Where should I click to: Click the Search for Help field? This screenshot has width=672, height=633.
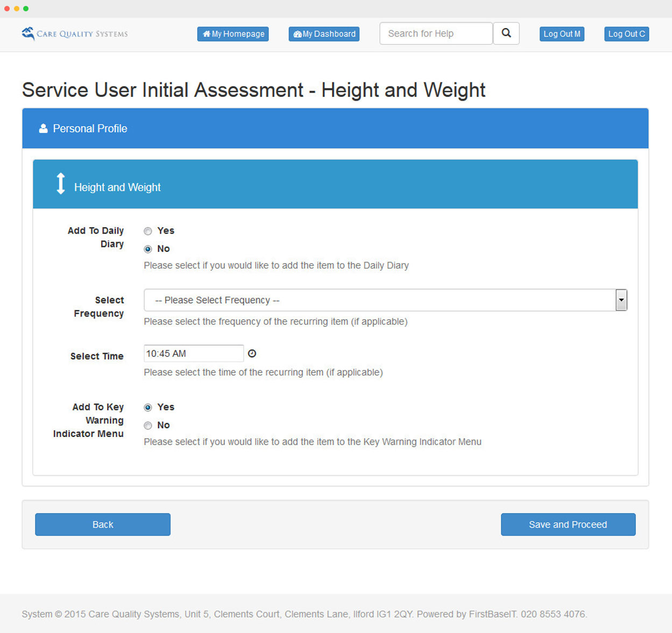[x=436, y=33]
